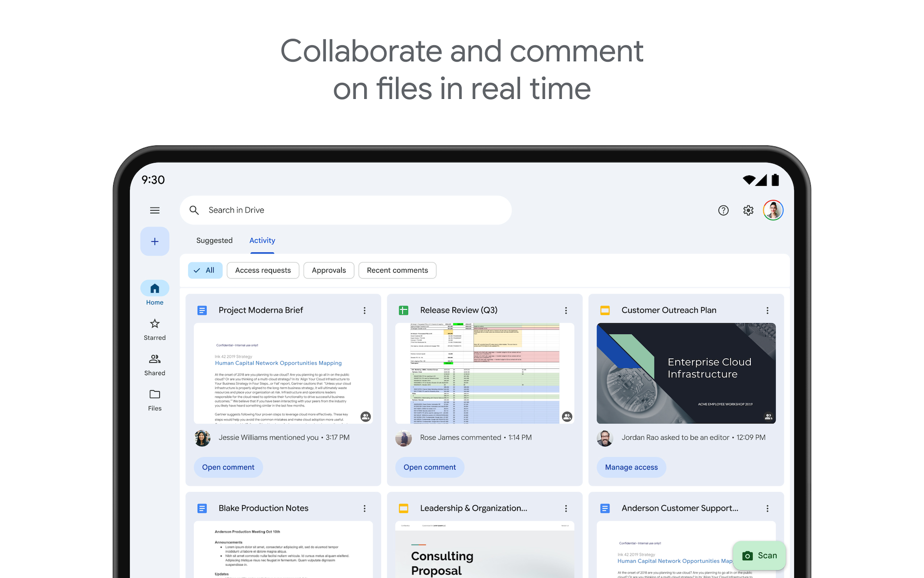The height and width of the screenshot is (578, 924).
Task: Open comment on Project Moderna Brief
Action: pyautogui.click(x=228, y=467)
